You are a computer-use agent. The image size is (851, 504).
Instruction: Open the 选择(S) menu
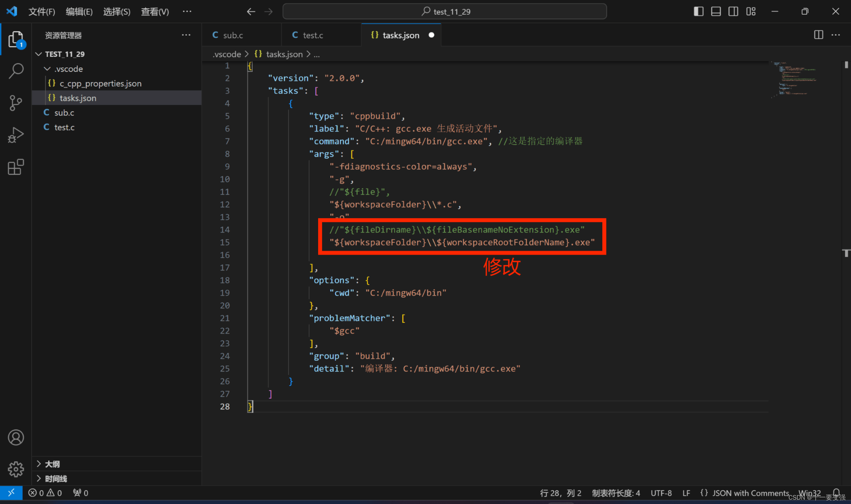tap(117, 12)
